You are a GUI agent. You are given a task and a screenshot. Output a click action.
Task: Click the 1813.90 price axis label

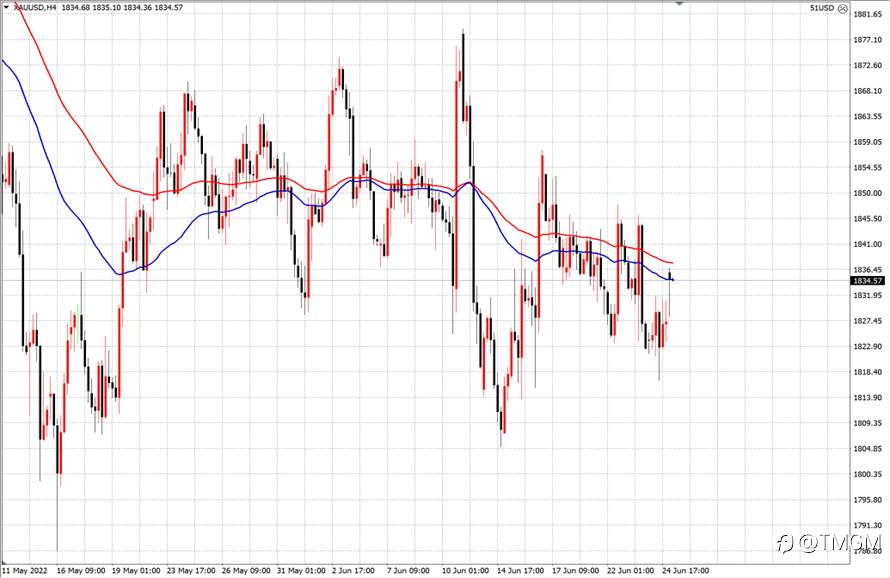click(x=868, y=397)
